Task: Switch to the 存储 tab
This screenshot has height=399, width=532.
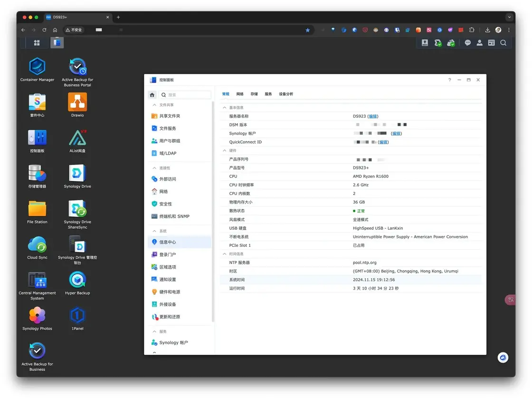Action: click(254, 94)
